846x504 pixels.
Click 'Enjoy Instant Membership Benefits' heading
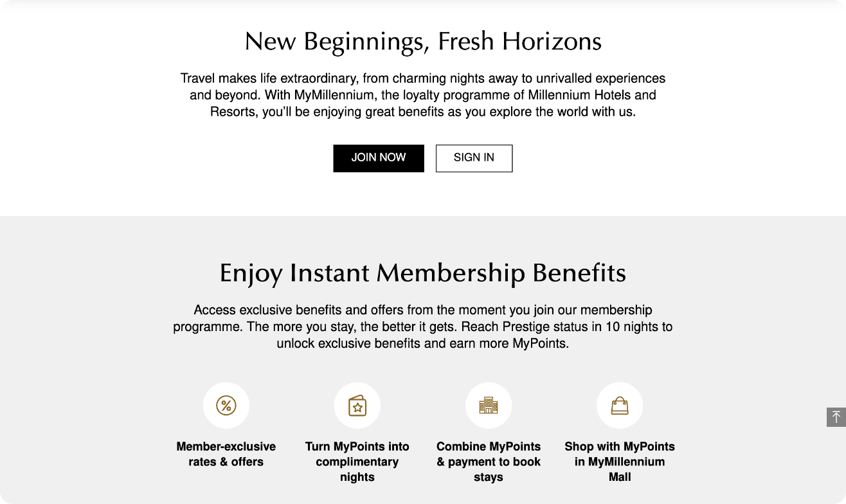(423, 273)
